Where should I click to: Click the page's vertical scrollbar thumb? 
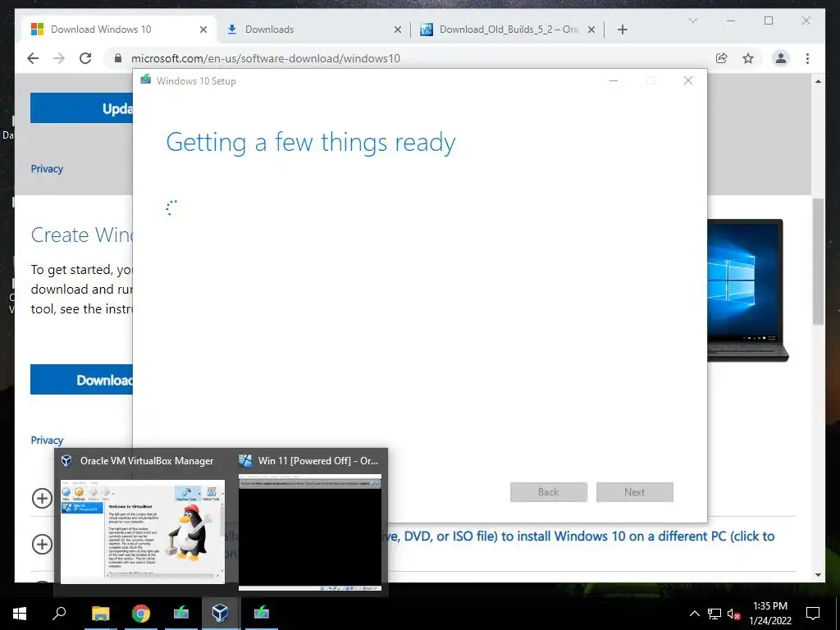818,262
